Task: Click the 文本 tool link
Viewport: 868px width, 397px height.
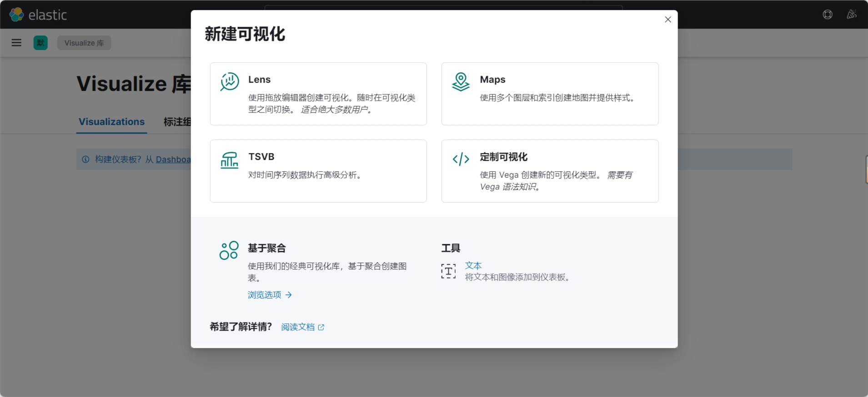Action: click(473, 265)
